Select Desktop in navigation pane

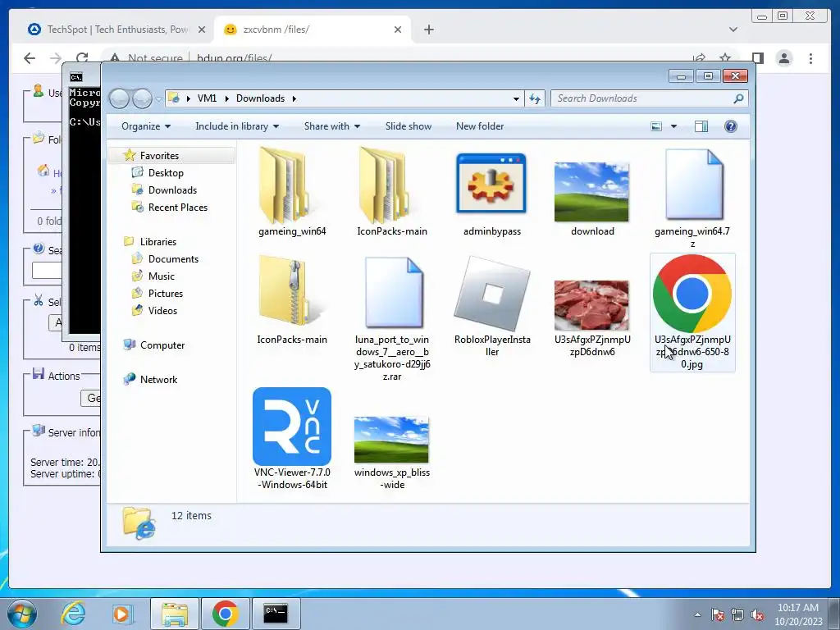click(166, 173)
